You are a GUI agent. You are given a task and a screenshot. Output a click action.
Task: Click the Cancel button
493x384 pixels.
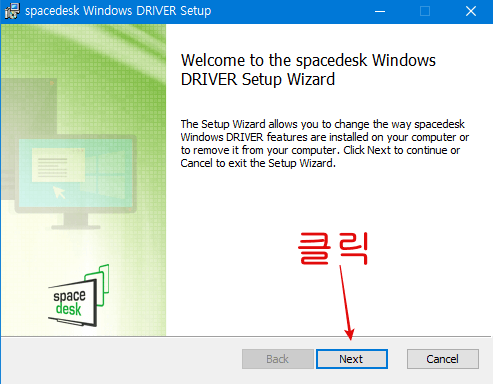(x=443, y=359)
